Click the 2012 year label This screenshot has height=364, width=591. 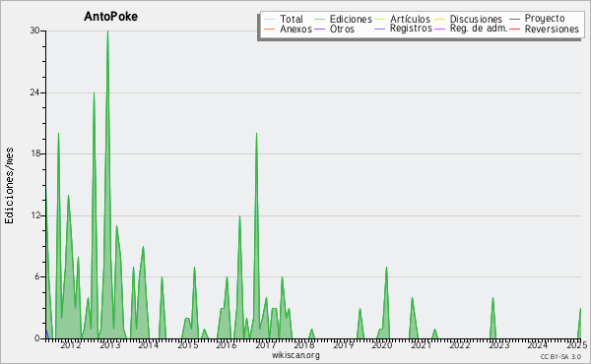71,345
